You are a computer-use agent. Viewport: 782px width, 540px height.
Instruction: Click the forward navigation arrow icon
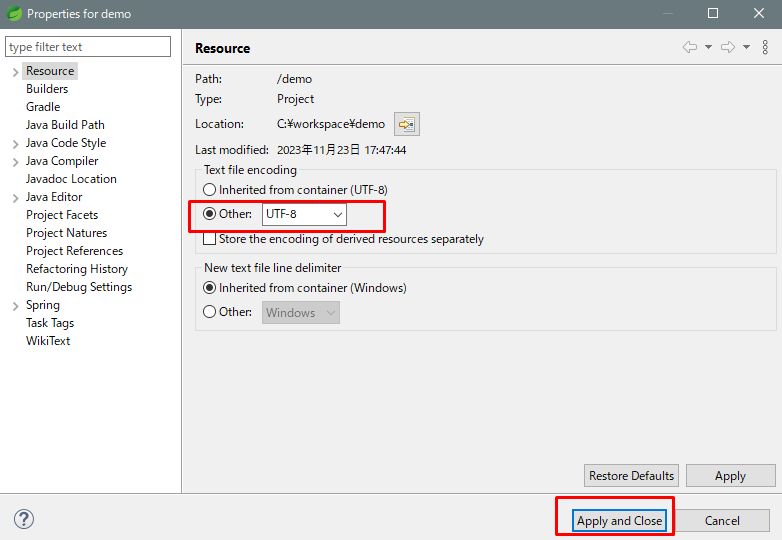(x=728, y=47)
